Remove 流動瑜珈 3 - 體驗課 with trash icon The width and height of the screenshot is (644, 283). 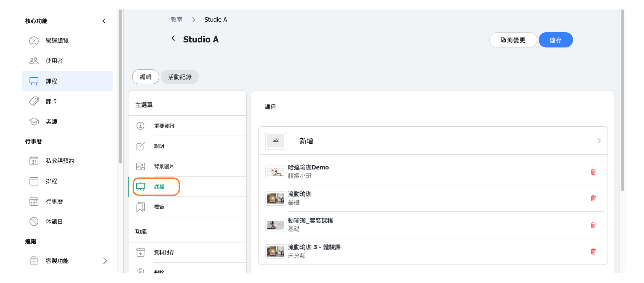pyautogui.click(x=593, y=252)
